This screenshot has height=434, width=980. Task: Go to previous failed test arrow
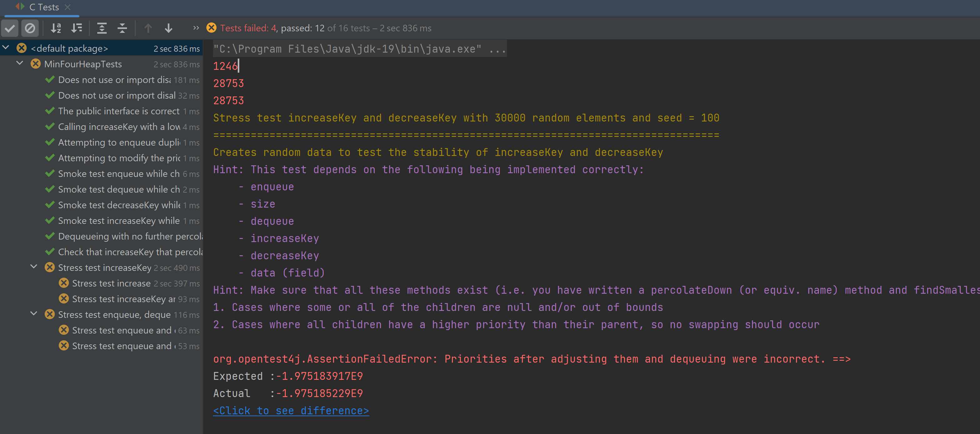click(x=148, y=28)
